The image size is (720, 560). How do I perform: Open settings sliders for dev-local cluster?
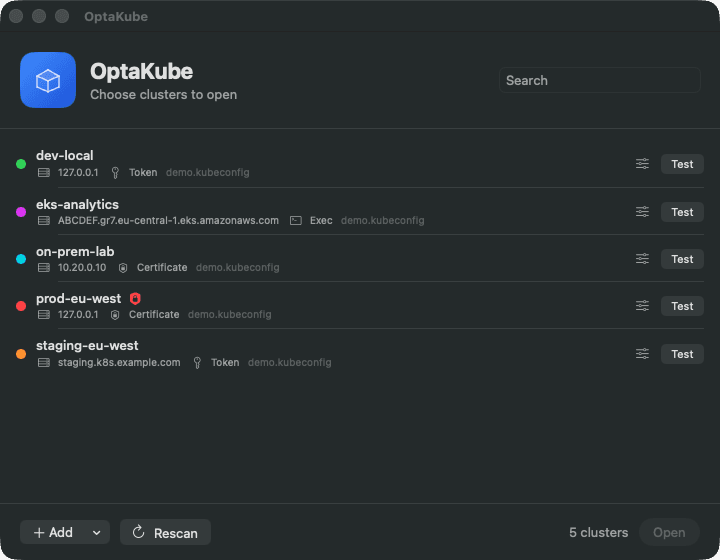click(642, 164)
